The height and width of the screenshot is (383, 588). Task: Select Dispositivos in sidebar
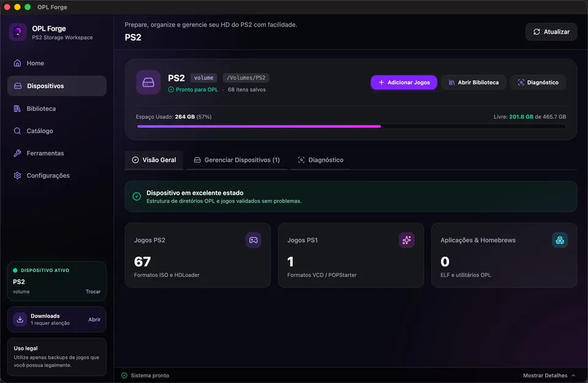point(56,86)
